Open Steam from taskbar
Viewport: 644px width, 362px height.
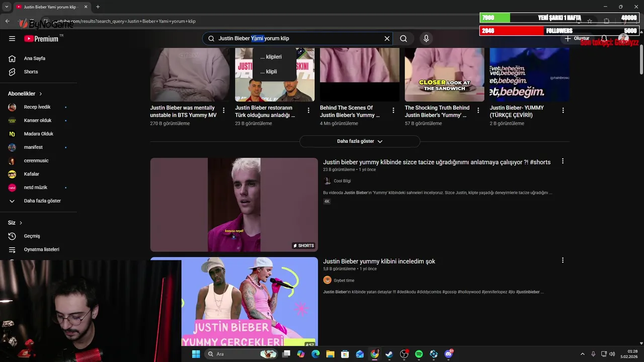click(389, 354)
